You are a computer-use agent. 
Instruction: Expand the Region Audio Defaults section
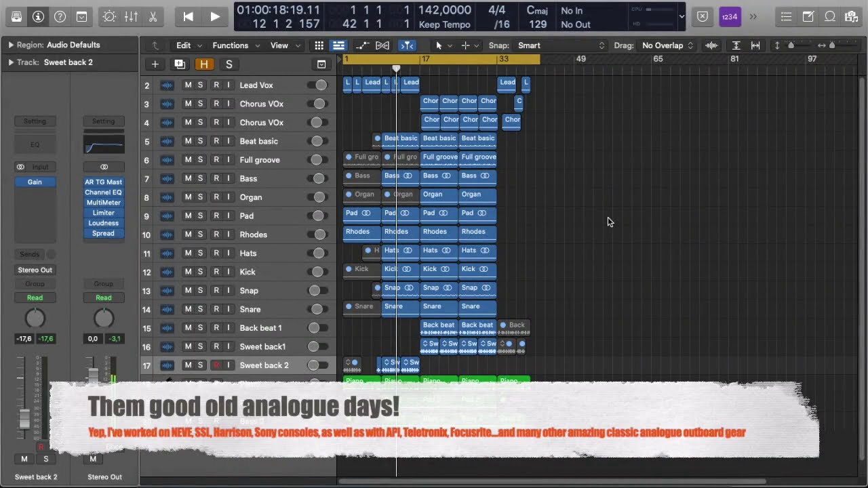pos(11,45)
